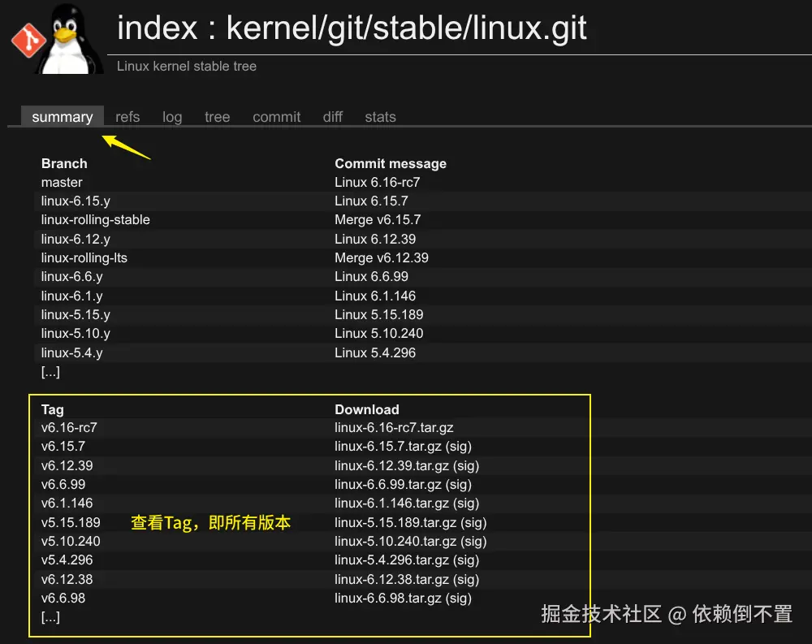Viewport: 812px width, 644px height.
Task: Switch to the refs tab
Action: 127,117
